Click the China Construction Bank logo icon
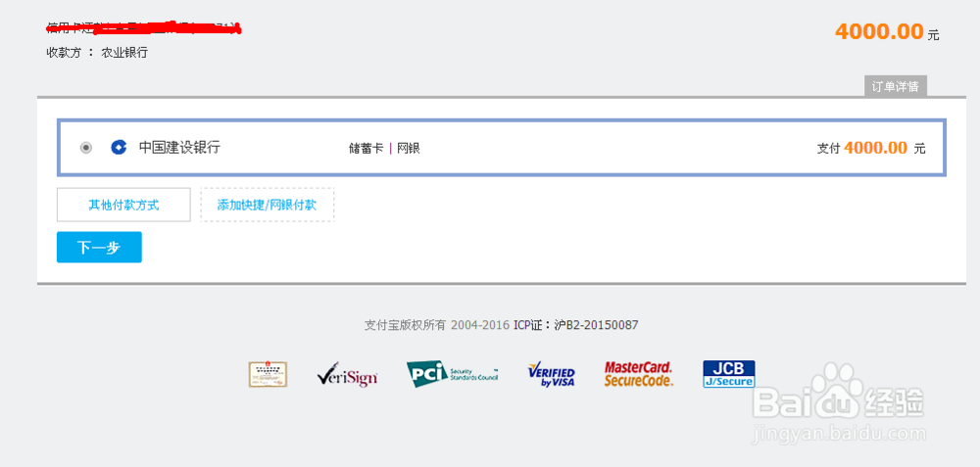The image size is (980, 467). [x=119, y=148]
